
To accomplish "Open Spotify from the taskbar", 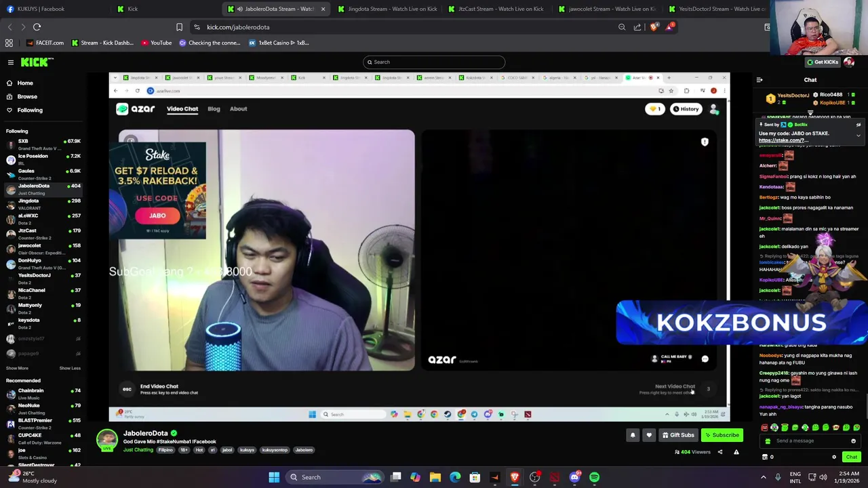I will [594, 477].
